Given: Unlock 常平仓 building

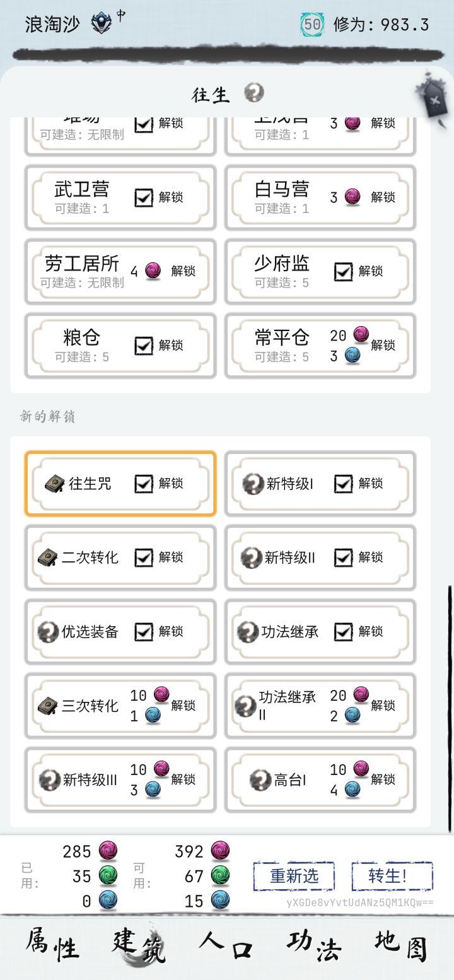Looking at the screenshot, I should pyautogui.click(x=383, y=345).
